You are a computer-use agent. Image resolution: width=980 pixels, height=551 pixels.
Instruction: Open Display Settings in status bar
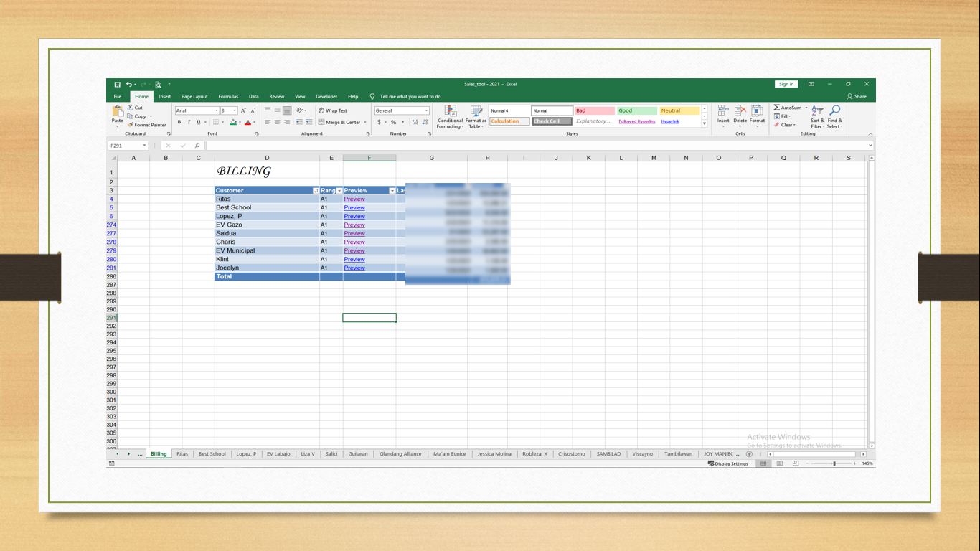click(x=728, y=463)
